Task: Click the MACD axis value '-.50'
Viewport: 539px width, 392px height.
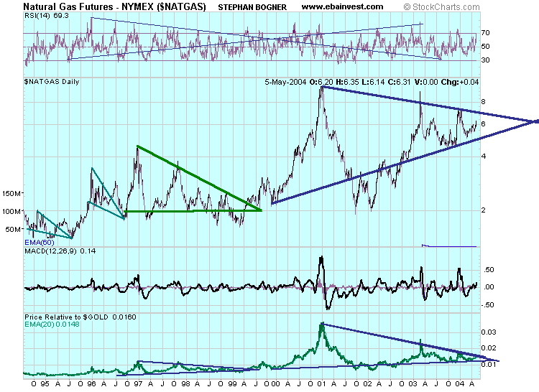Action: (x=488, y=305)
